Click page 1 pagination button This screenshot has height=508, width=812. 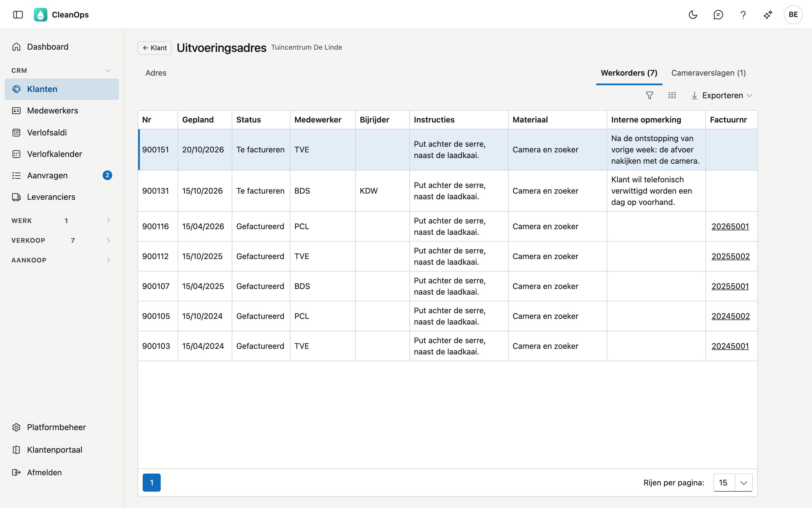tap(152, 483)
